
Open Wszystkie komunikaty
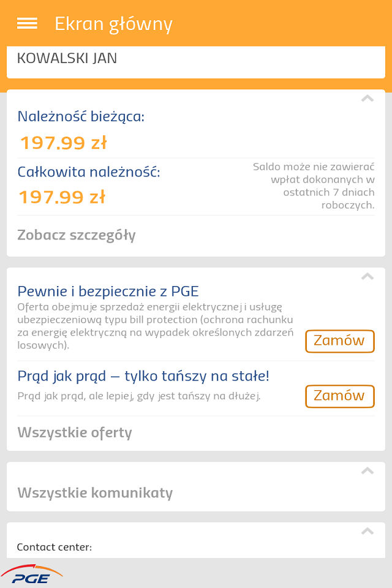95,493
